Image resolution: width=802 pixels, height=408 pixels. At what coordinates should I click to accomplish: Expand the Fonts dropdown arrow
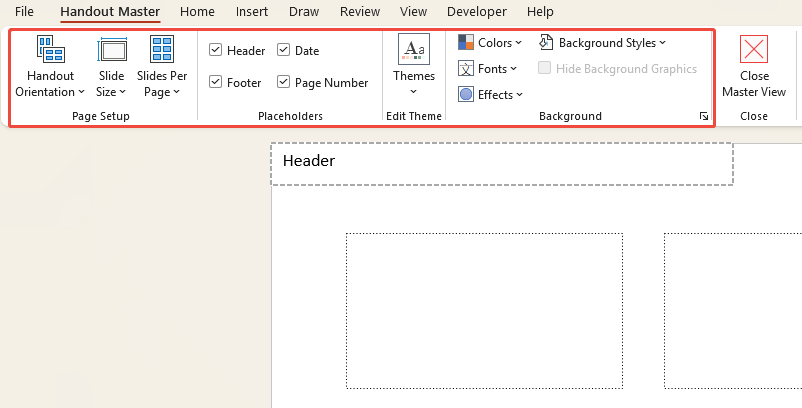[x=514, y=69]
